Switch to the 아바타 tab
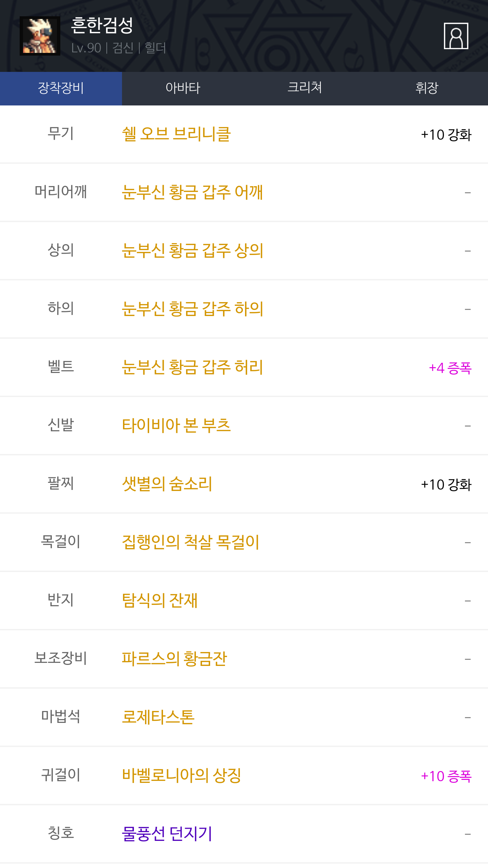 coord(183,88)
